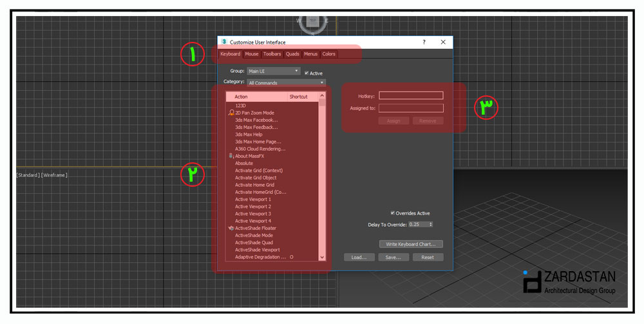Open the Group dropdown showing Main UI
644x324 pixels.
274,71
